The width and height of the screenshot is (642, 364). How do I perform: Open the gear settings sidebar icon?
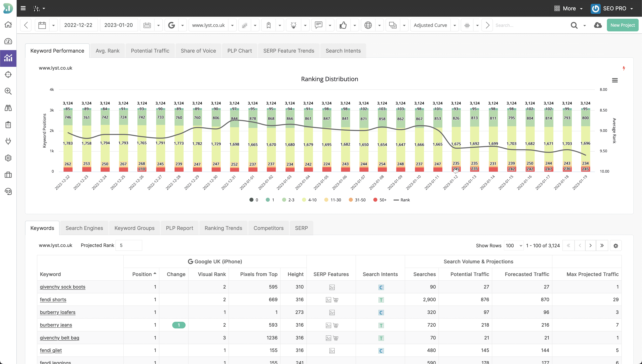tap(8, 158)
